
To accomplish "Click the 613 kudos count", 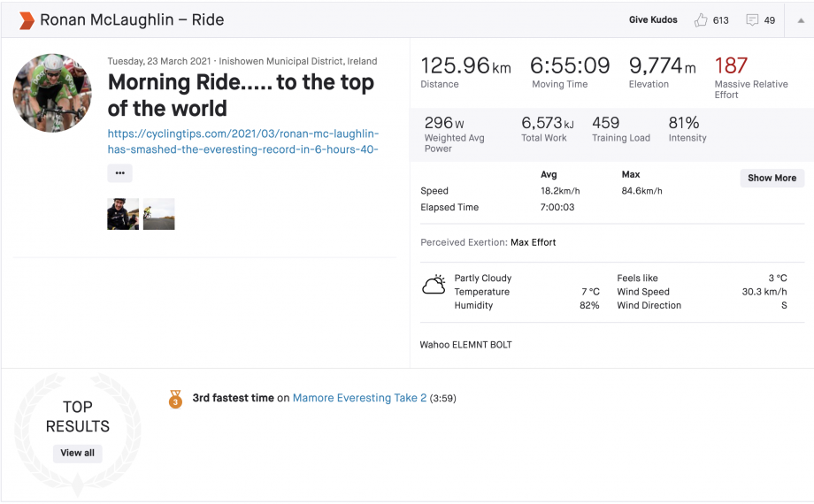I will tap(720, 20).
